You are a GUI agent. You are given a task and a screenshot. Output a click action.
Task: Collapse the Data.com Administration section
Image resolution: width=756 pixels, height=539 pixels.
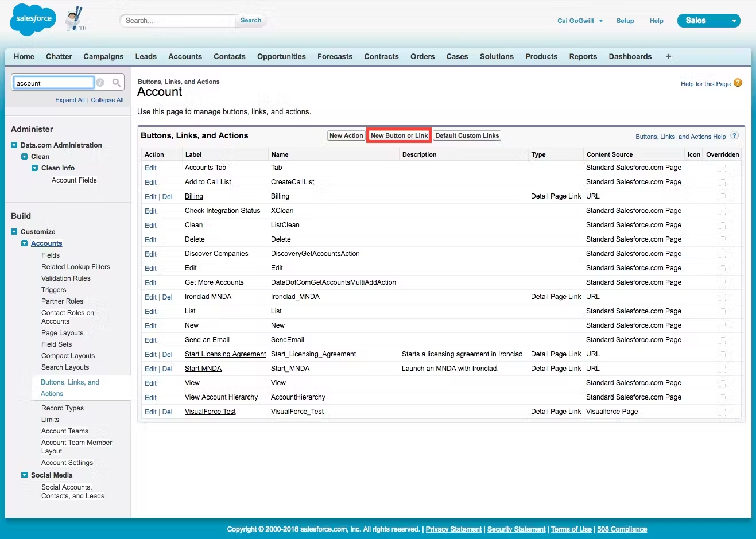point(14,145)
